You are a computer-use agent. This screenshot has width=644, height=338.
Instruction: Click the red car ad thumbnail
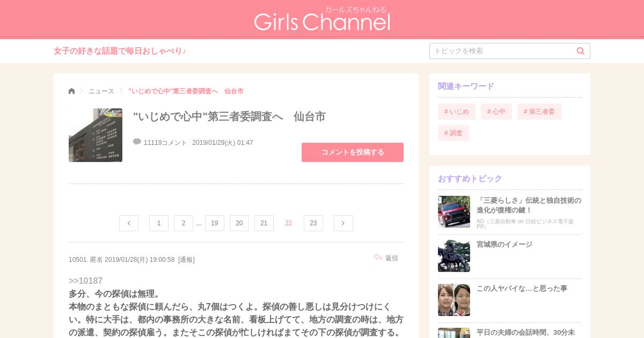coord(454,212)
